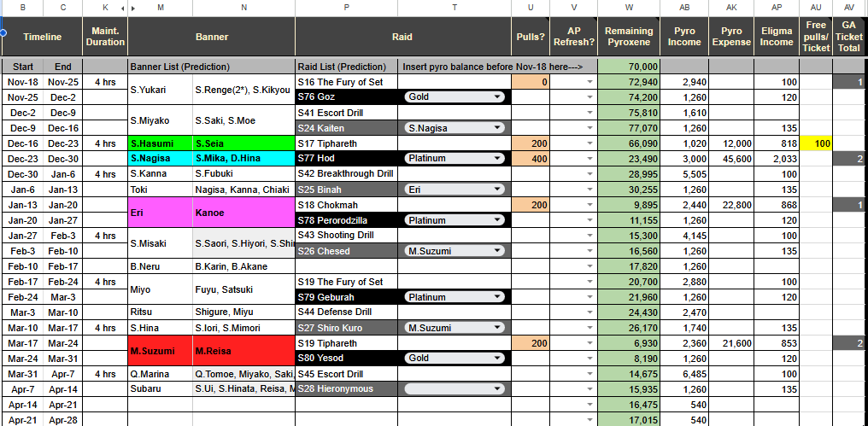Open the Gold dropdown for S76 Goz

(x=455, y=97)
